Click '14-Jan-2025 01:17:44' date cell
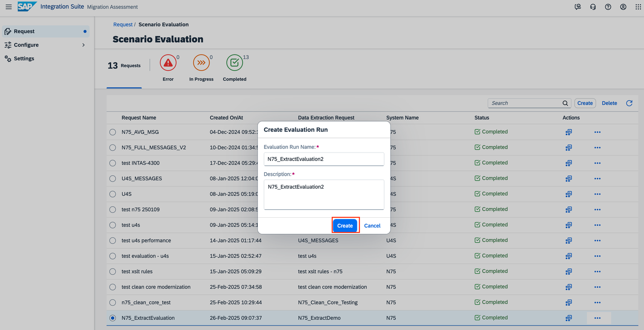 (236, 241)
